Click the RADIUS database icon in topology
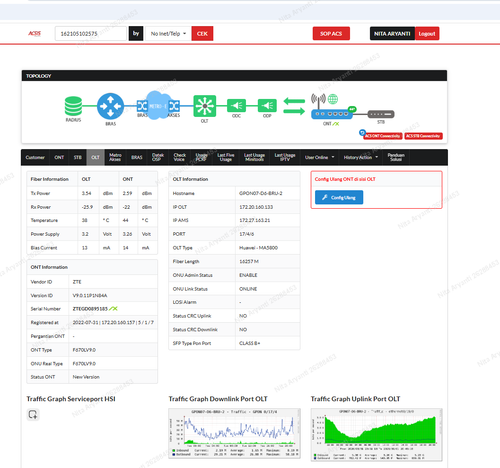 coord(73,106)
